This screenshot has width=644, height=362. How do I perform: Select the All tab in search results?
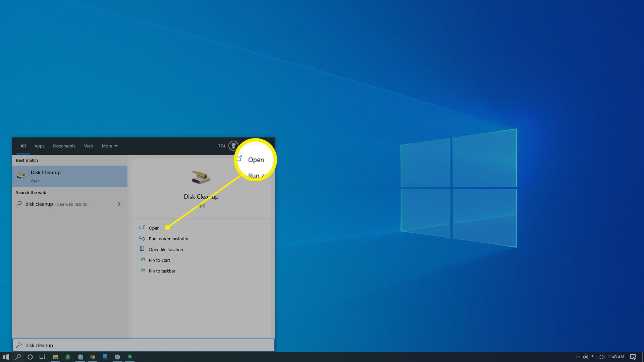(x=22, y=146)
